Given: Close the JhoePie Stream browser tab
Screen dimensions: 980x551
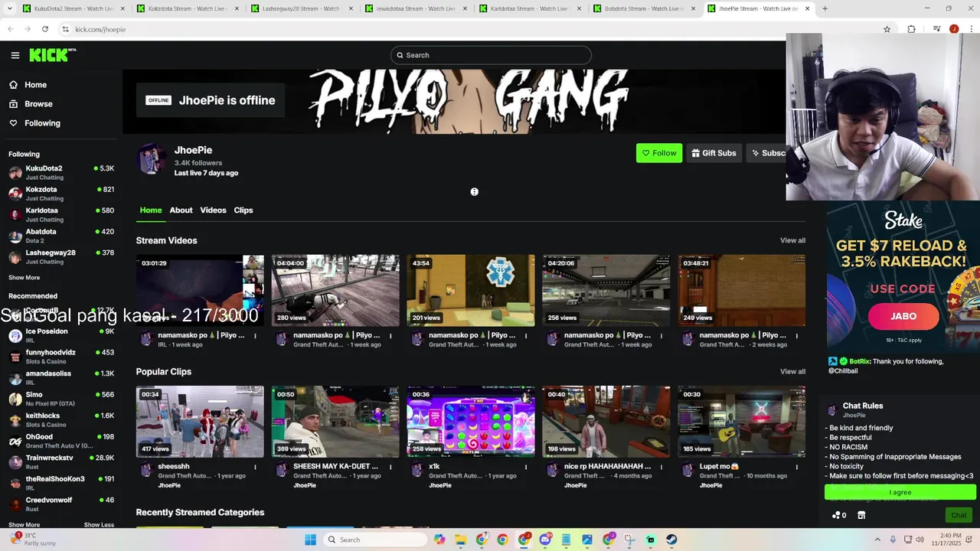Looking at the screenshot, I should tap(807, 8).
